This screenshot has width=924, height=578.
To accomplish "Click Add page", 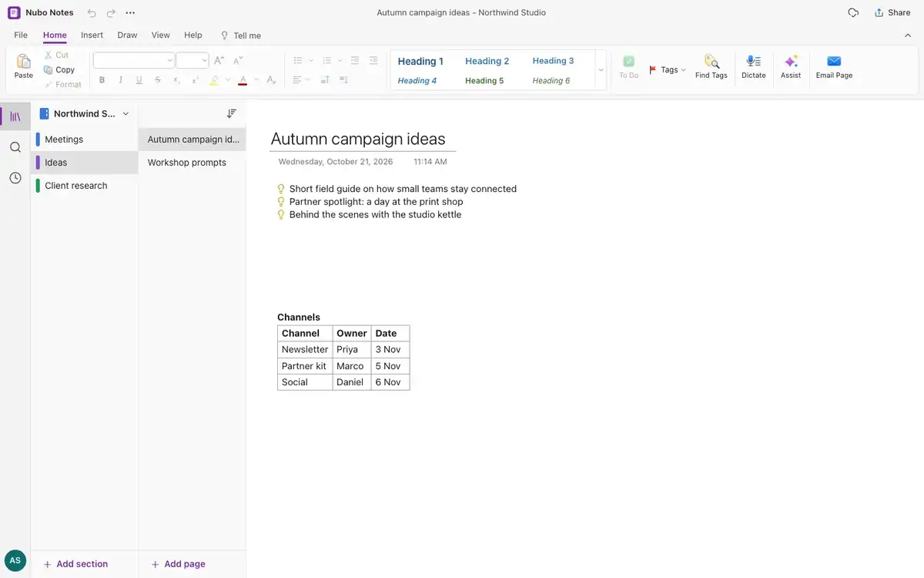I will [178, 564].
